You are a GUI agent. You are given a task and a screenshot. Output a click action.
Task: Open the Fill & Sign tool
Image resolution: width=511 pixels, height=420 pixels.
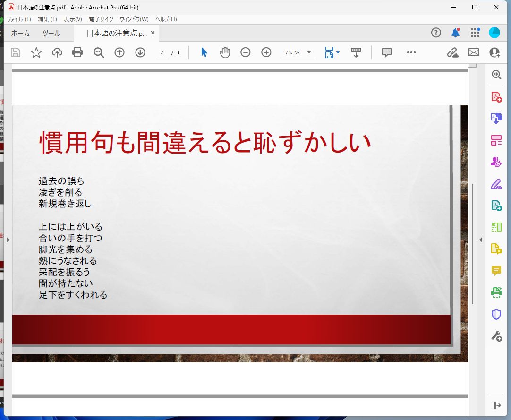click(x=496, y=184)
